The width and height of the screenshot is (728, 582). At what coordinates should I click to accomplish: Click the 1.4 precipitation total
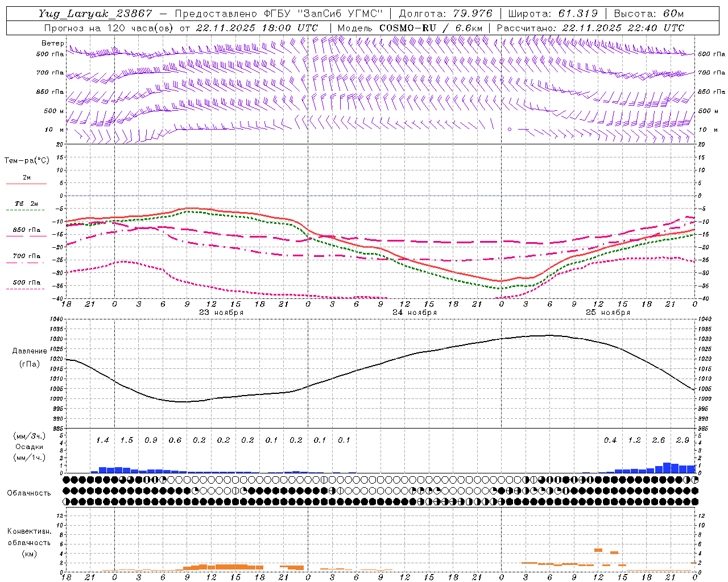[x=102, y=440]
